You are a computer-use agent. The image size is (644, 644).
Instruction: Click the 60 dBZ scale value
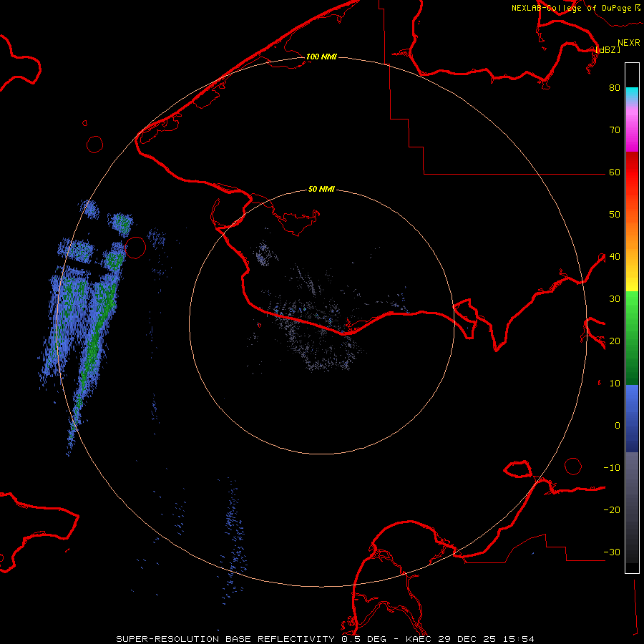[x=615, y=172]
